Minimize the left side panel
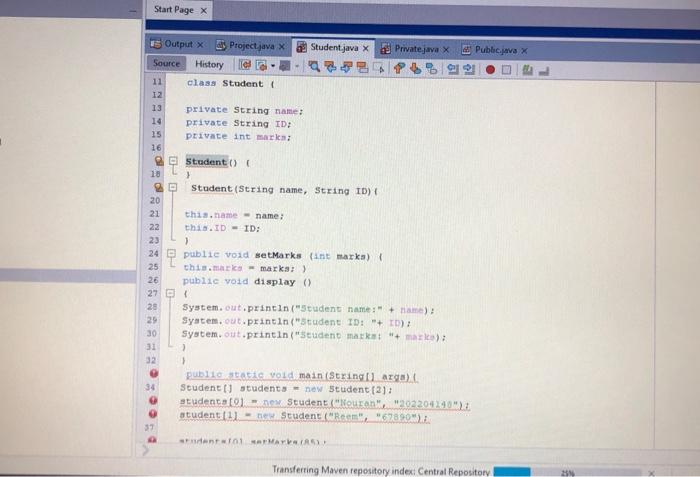This screenshot has width=700, height=477. click(133, 11)
